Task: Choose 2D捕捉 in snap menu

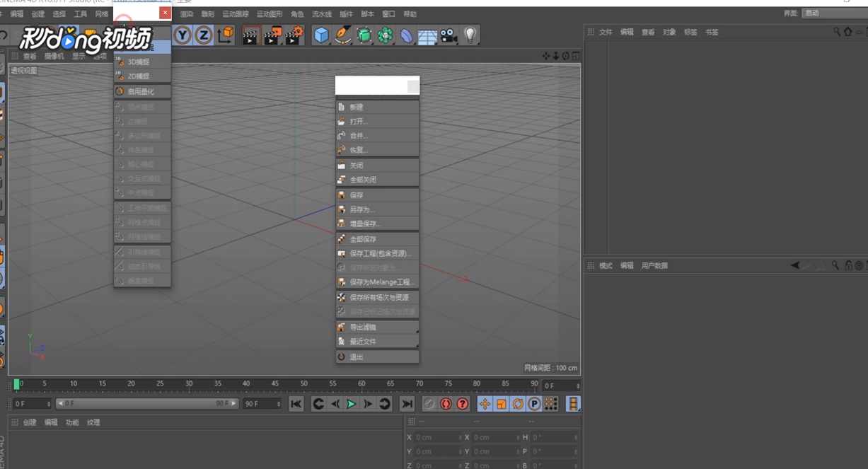Action: (x=142, y=76)
